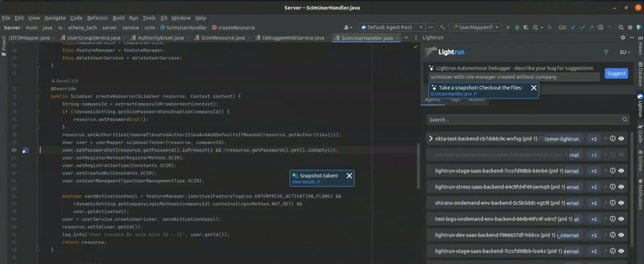Build project with the hammer icon
Viewport: 644px width, 264px height.
[442, 28]
